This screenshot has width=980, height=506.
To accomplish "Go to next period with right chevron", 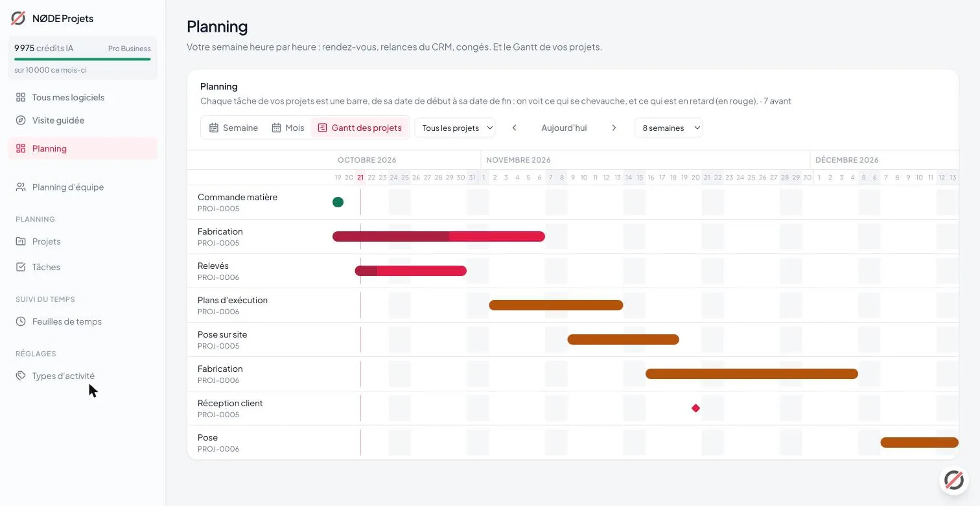I will coord(614,128).
